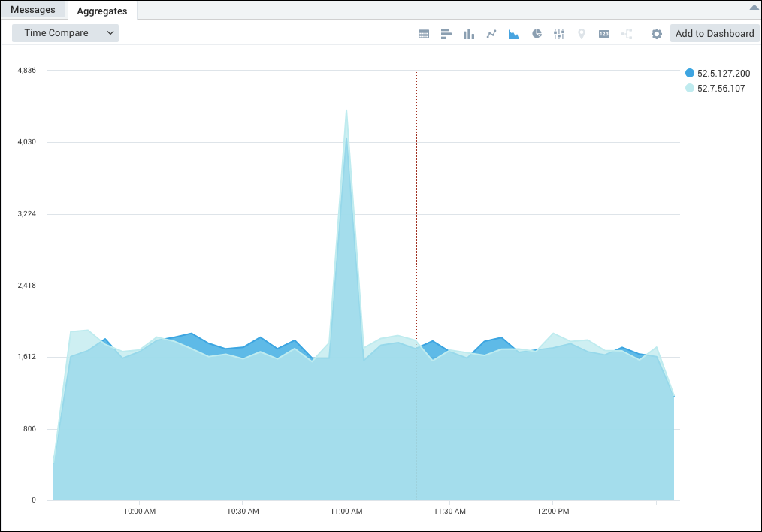
Task: Select the horizontal bar chart type
Action: tap(446, 33)
